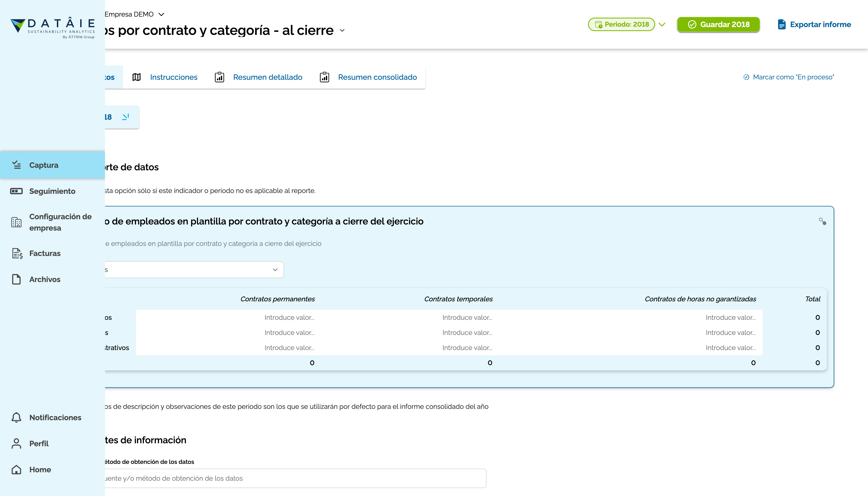Click the collapse arrow icon next to 18
Screen dimensions: 868x496
(x=126, y=117)
